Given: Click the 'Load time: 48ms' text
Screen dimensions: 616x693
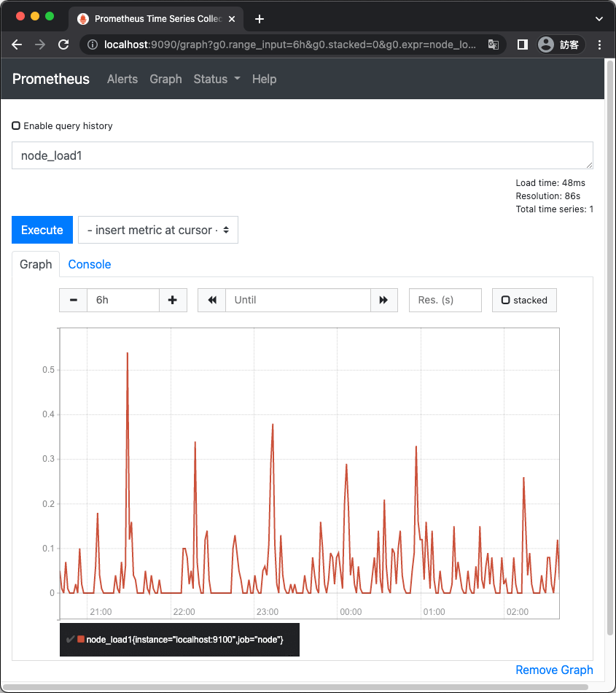Looking at the screenshot, I should tap(550, 183).
